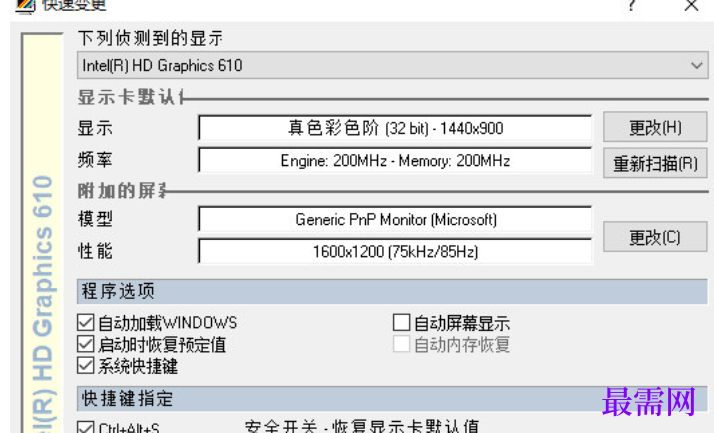
Task: Click the 更改(C) monitor change button
Action: tap(655, 237)
